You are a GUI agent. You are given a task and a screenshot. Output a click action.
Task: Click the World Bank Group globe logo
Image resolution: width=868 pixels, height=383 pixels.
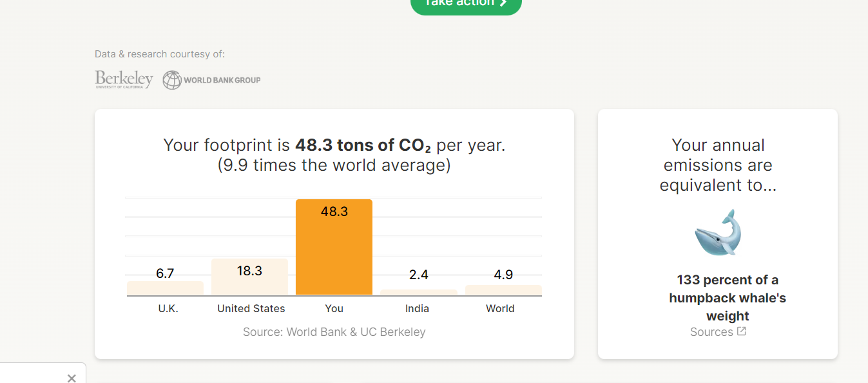click(172, 80)
